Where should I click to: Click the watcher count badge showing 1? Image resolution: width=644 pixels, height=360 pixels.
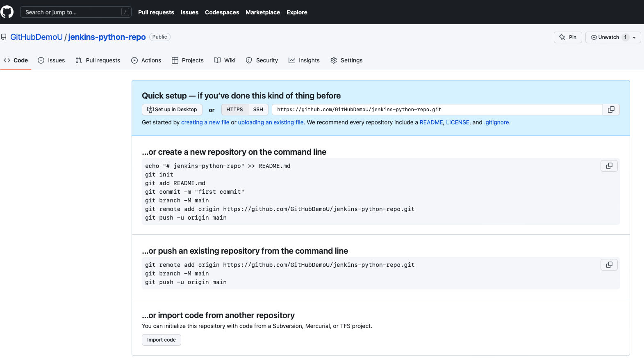tap(625, 37)
